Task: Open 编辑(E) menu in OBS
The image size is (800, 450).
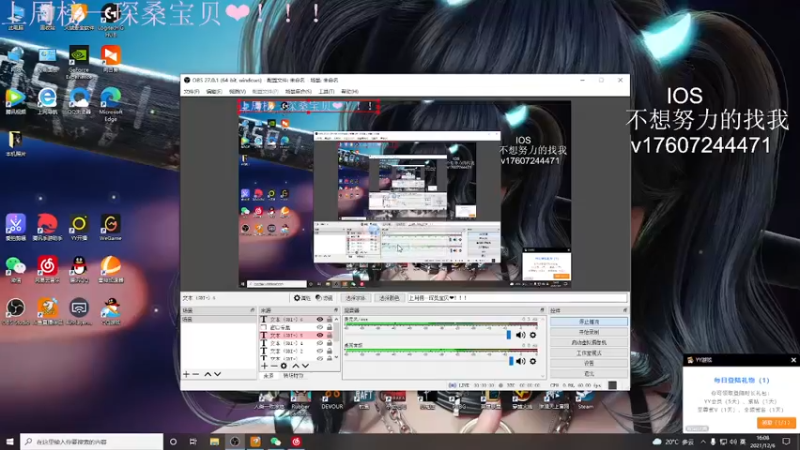Action: (214, 91)
